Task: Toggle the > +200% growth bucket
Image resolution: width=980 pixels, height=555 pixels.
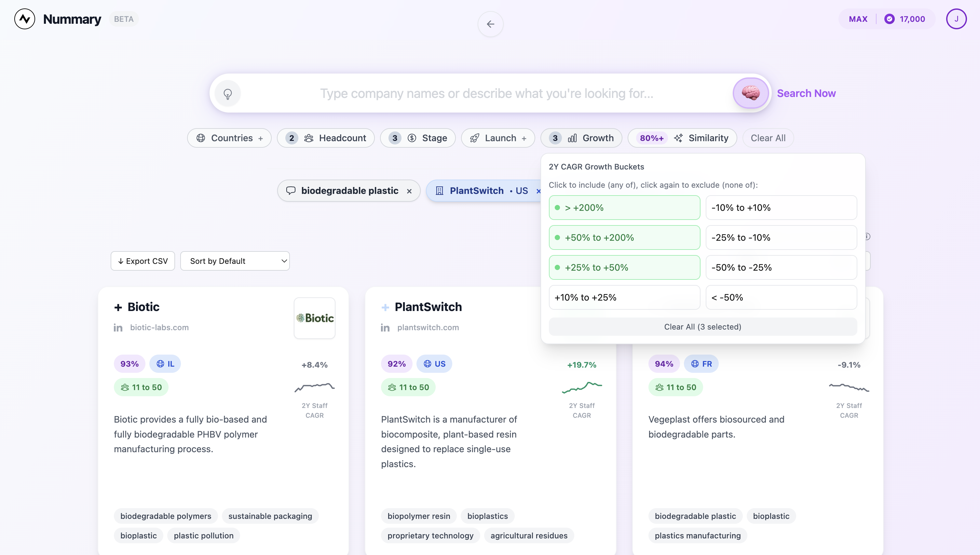Action: [x=624, y=208]
